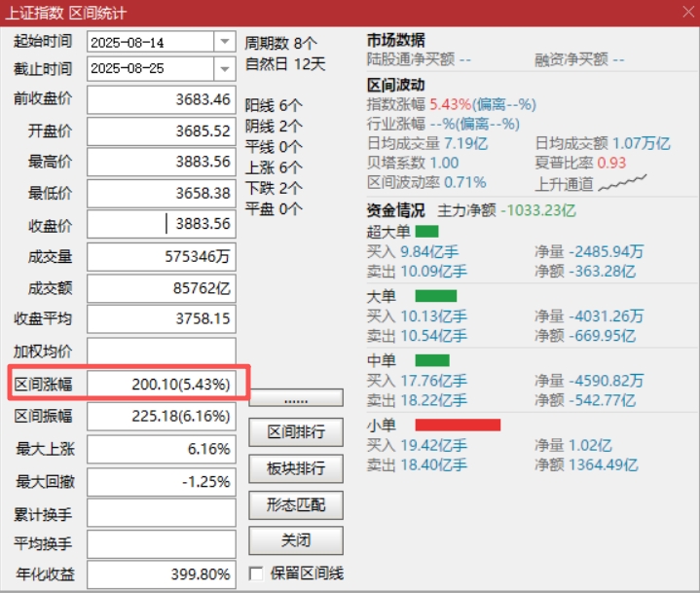Click the 最高价 field 3883.56
This screenshot has width=700, height=593.
pyautogui.click(x=162, y=162)
